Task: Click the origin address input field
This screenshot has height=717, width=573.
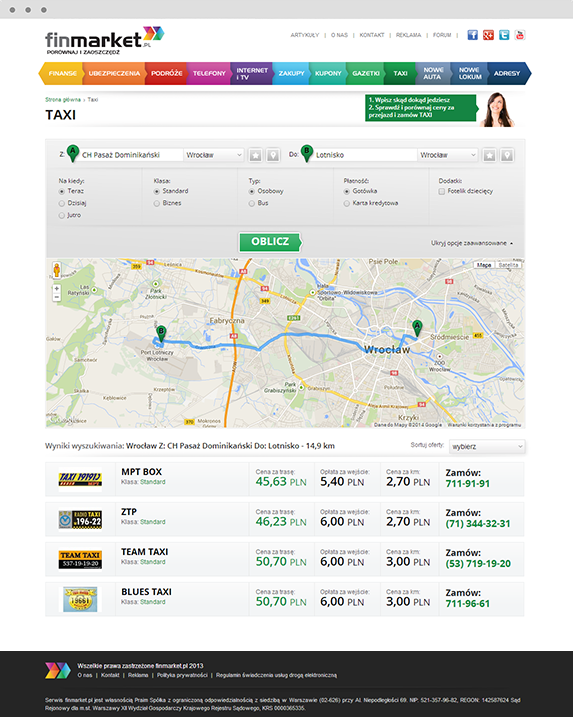Action: click(132, 155)
